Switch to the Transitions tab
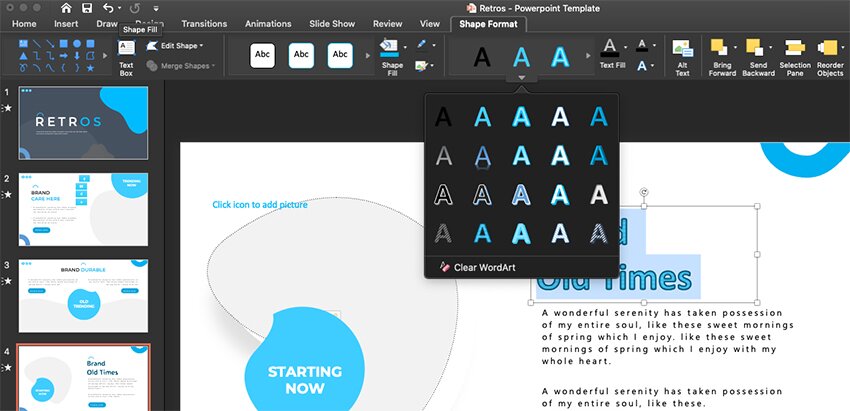Image resolution: width=850 pixels, height=411 pixels. [x=204, y=23]
